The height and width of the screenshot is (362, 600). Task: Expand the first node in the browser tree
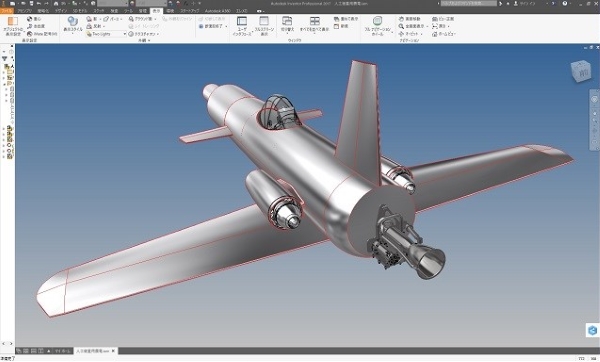4,72
